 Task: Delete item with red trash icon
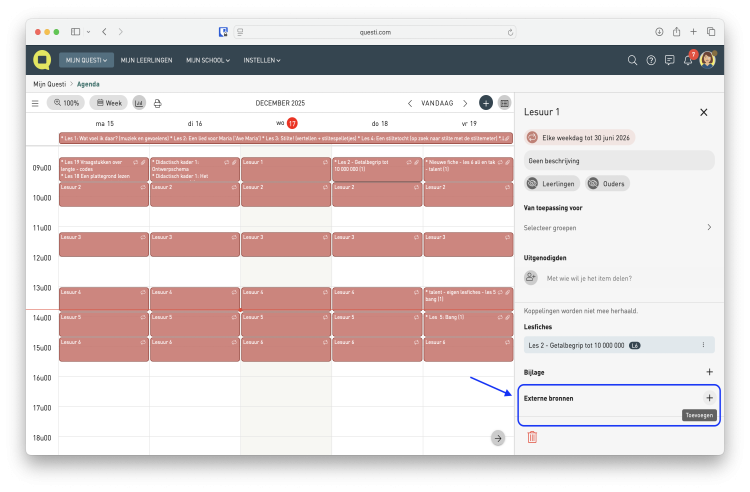pos(532,437)
